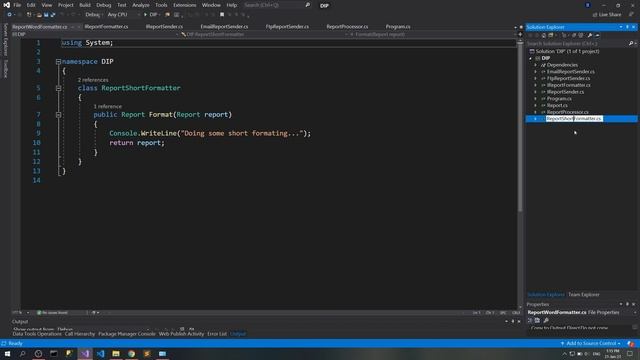This screenshot has height=360, width=640.
Task: Select IReportFormatter.cs in Solution Explorer
Action: pyautogui.click(x=569, y=85)
